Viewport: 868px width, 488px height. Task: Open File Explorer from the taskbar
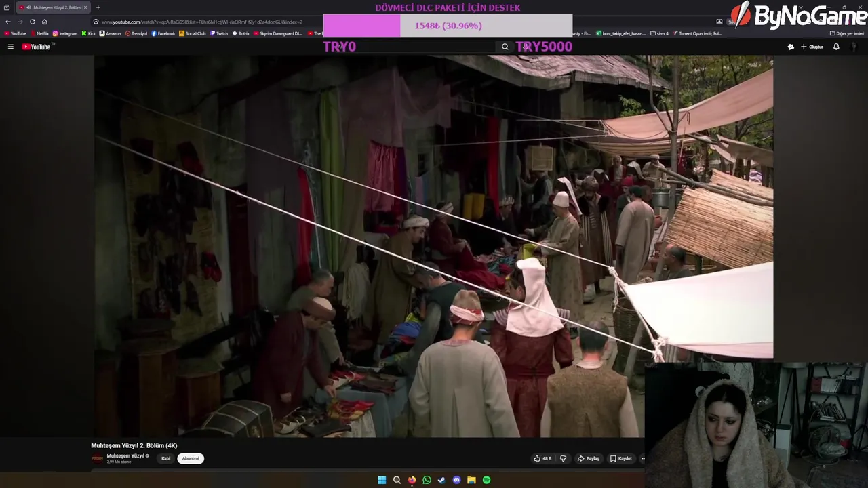[471, 480]
